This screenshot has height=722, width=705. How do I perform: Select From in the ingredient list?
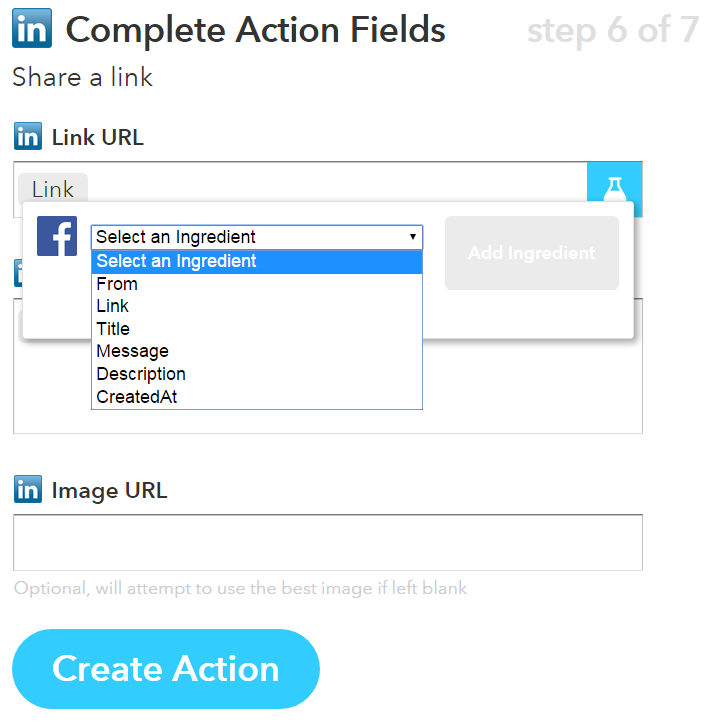(117, 284)
